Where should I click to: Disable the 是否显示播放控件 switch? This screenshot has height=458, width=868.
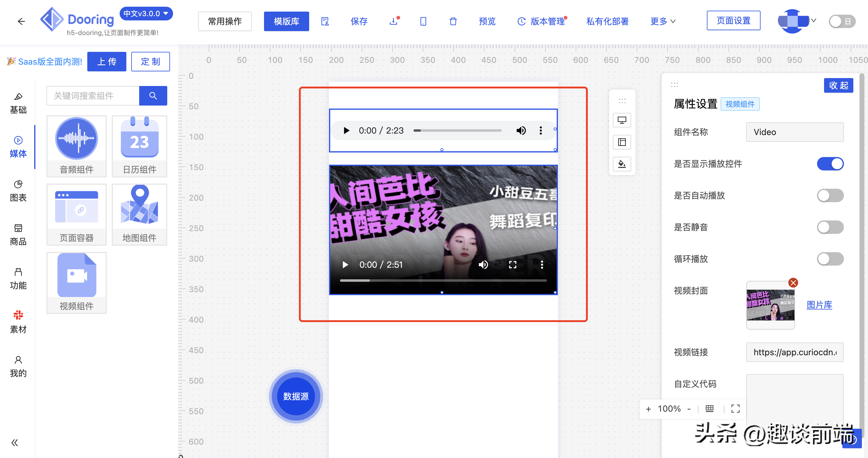click(830, 164)
